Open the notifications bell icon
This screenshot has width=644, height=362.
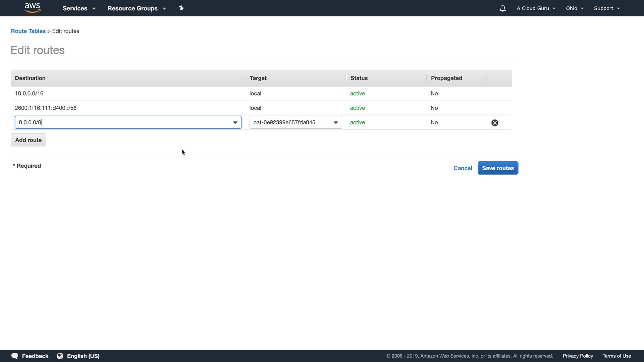(x=502, y=8)
